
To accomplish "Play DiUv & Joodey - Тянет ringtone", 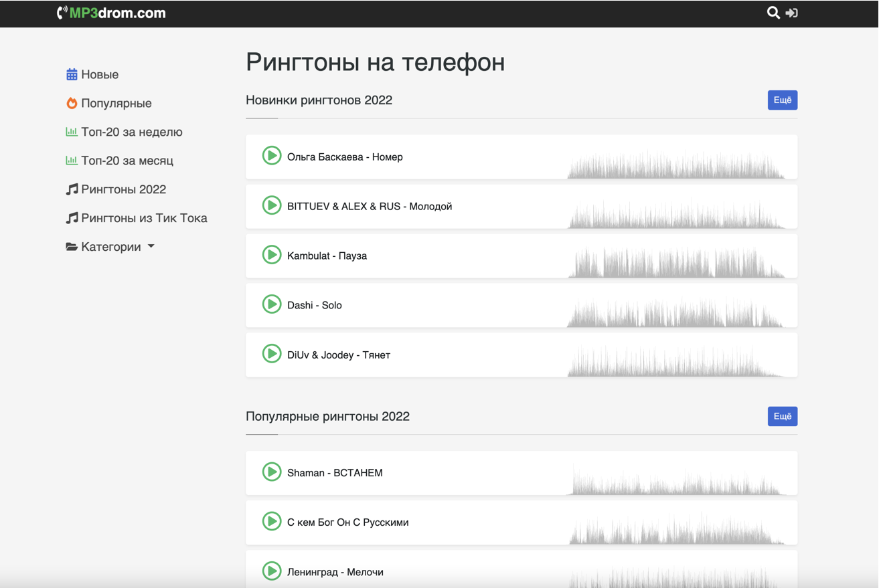I will click(x=271, y=354).
